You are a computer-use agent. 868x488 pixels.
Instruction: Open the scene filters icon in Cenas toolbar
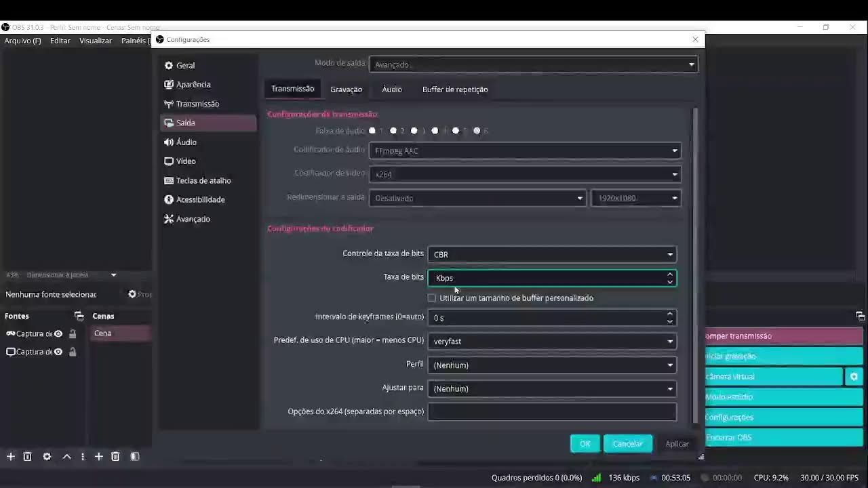[135, 457]
